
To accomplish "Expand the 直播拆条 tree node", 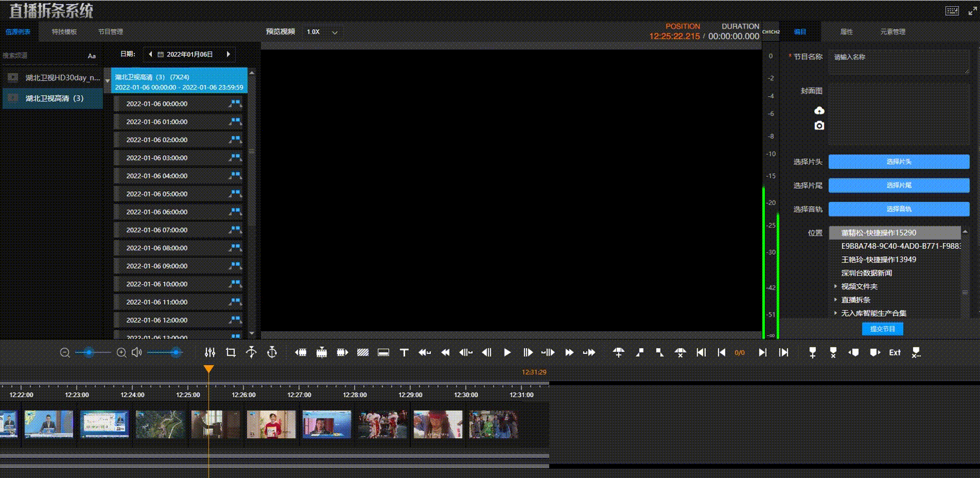I will click(x=836, y=300).
